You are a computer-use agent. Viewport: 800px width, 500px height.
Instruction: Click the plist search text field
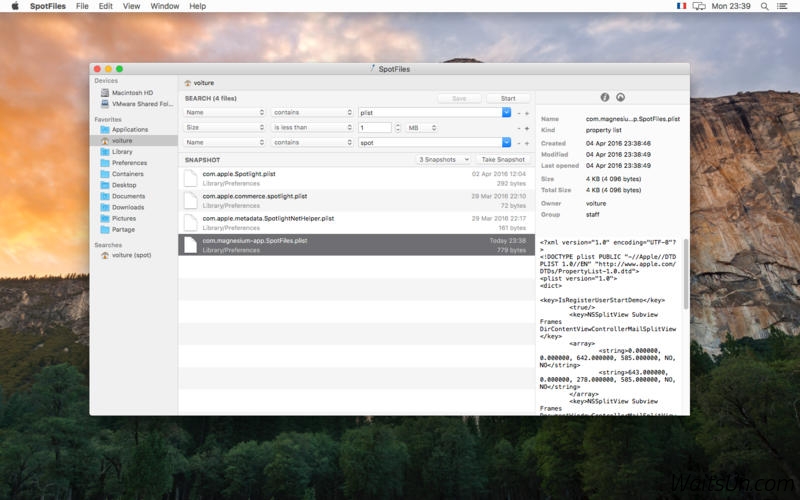pos(430,112)
